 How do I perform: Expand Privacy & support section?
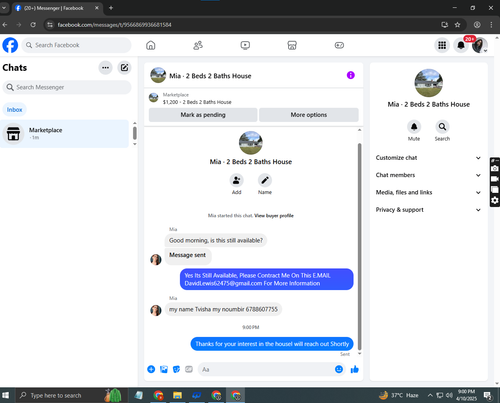[x=428, y=210]
